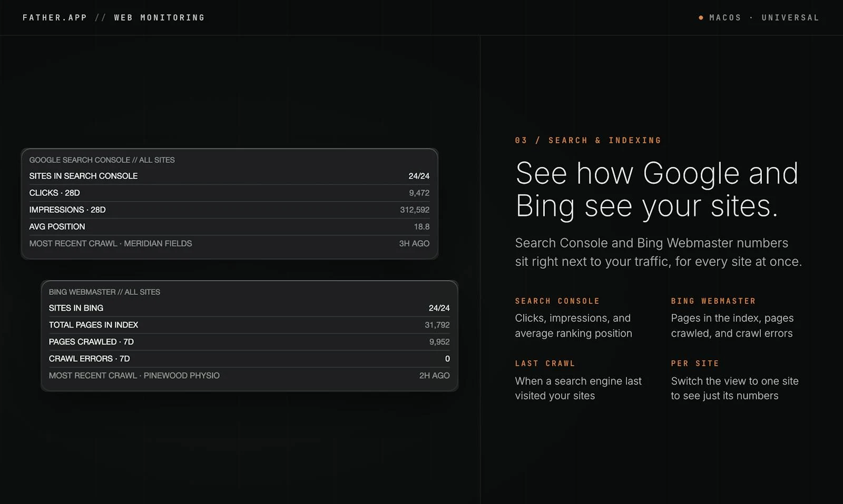Click the LAST CRAWL feature heading
This screenshot has height=504, width=843.
pos(545,363)
